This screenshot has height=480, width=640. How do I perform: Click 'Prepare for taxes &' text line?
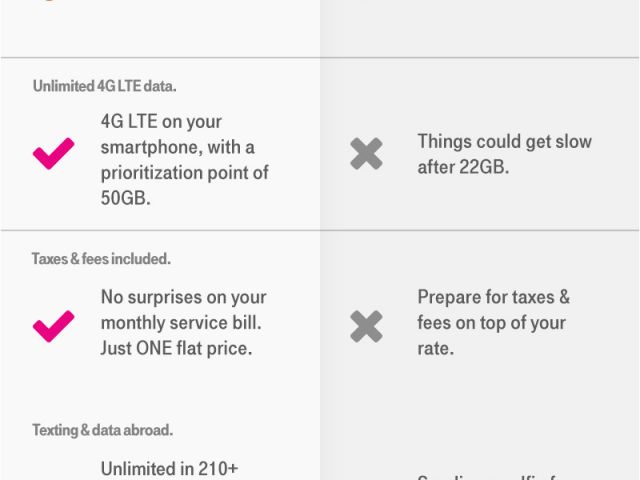tap(493, 297)
